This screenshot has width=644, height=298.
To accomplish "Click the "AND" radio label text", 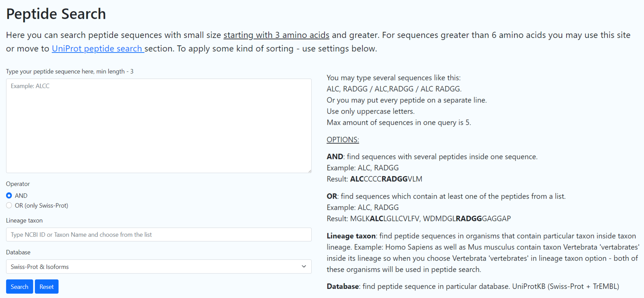I will [21, 196].
